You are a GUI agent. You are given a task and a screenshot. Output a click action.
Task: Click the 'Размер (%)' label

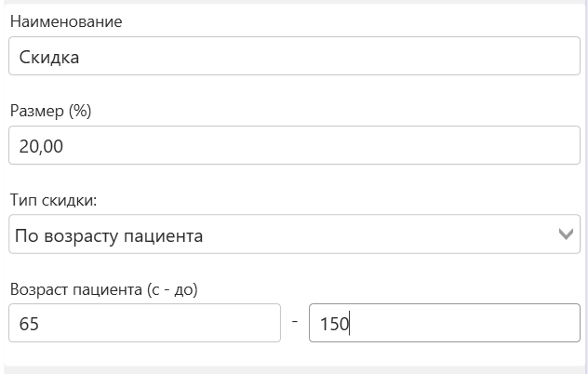51,111
